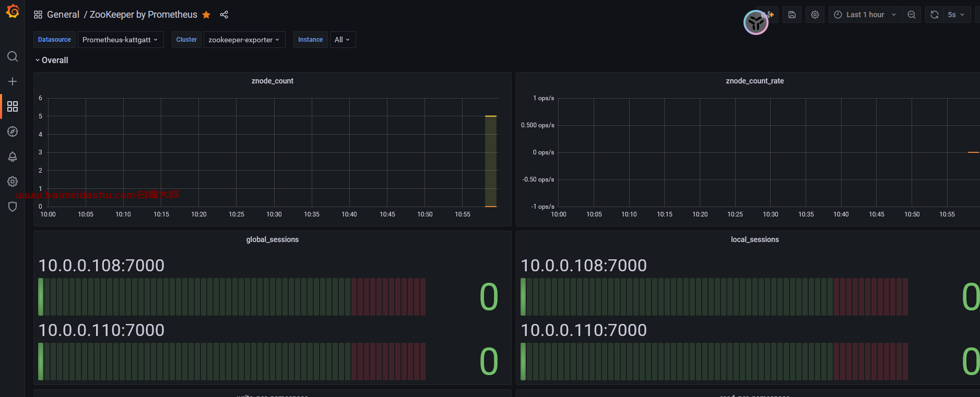The width and height of the screenshot is (980, 397).
Task: Click the round browser extension avatar overlay
Action: (756, 22)
